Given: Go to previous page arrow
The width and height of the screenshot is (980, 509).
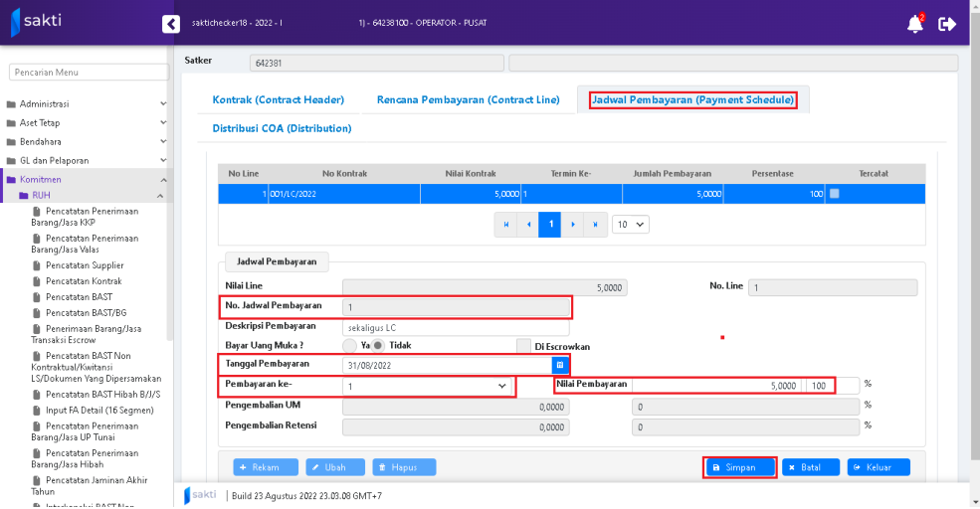Looking at the screenshot, I should (528, 225).
